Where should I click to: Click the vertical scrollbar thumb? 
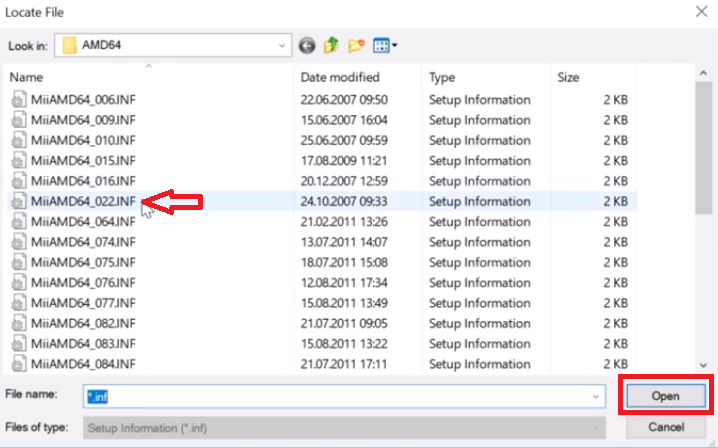[703, 148]
